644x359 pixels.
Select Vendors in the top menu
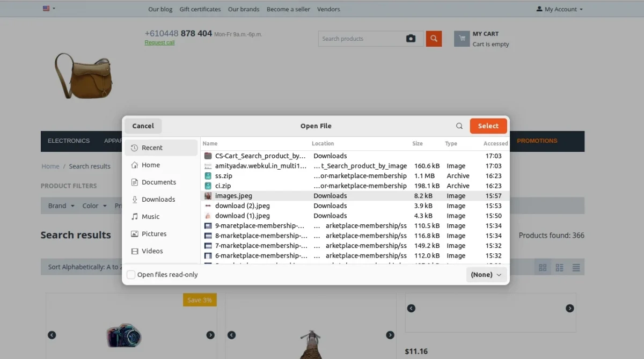click(x=328, y=9)
